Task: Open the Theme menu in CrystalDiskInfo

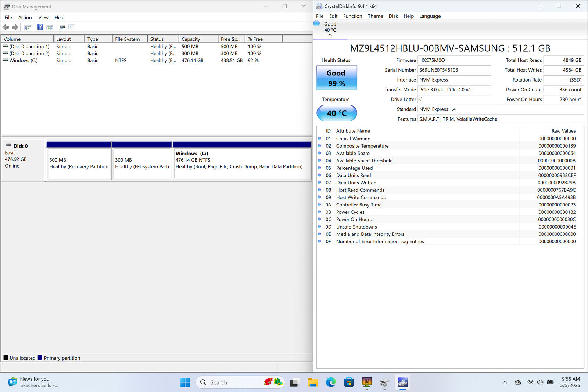Action: 375,16
